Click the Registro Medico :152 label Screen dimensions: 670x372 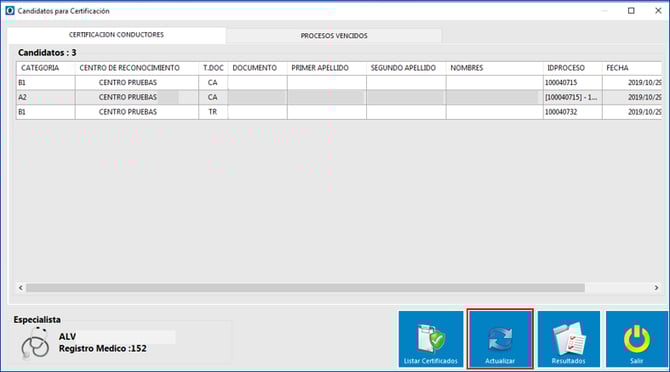(103, 349)
